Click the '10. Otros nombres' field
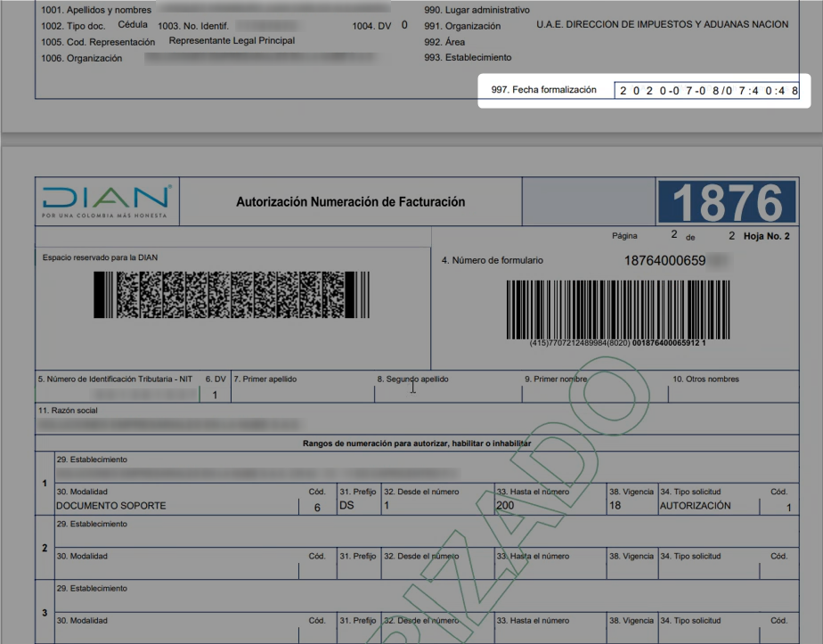The image size is (823, 644). click(734, 387)
